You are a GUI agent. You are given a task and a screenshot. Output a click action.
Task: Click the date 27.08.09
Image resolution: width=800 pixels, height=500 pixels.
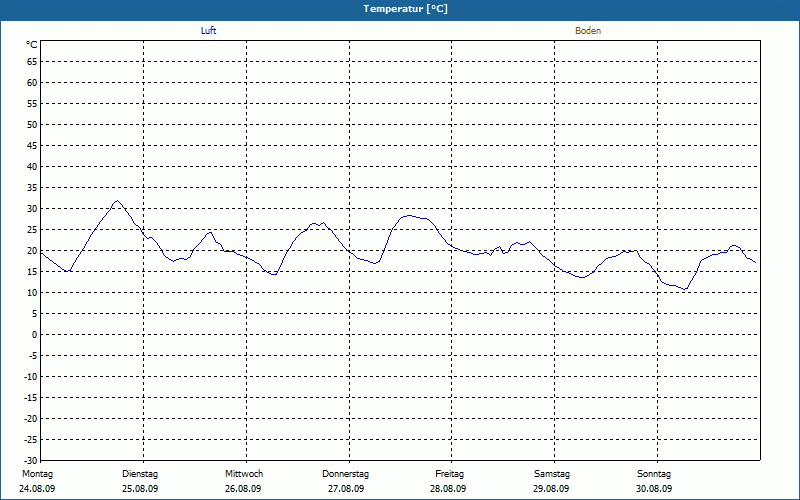pos(346,489)
